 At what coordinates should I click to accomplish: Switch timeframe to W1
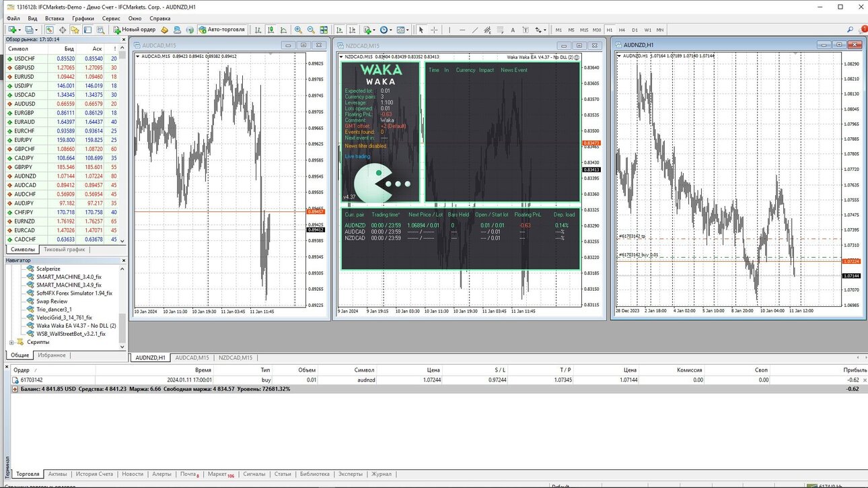tap(647, 30)
